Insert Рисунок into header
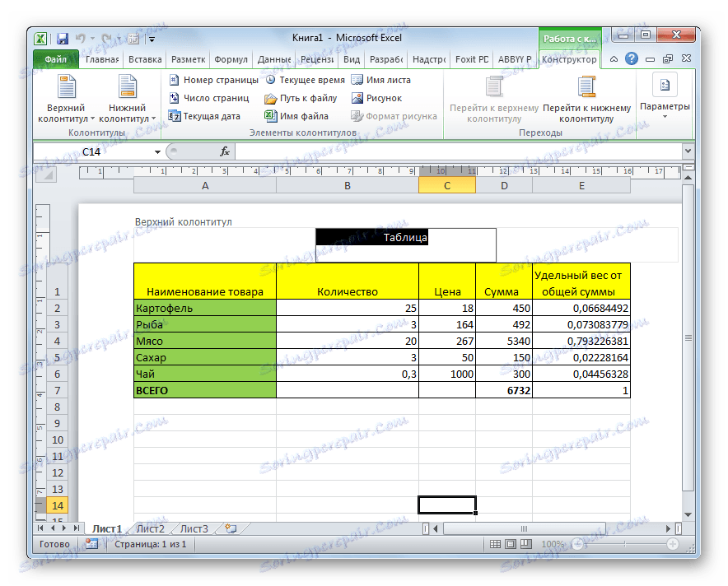The height and width of the screenshot is (586, 728). tap(377, 98)
